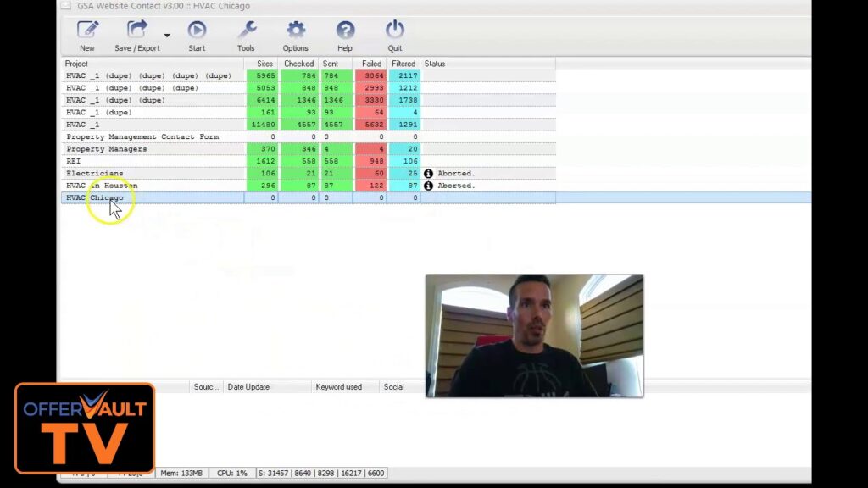This screenshot has height=488, width=868.
Task: Sort by Failed column header
Action: pyautogui.click(x=370, y=64)
